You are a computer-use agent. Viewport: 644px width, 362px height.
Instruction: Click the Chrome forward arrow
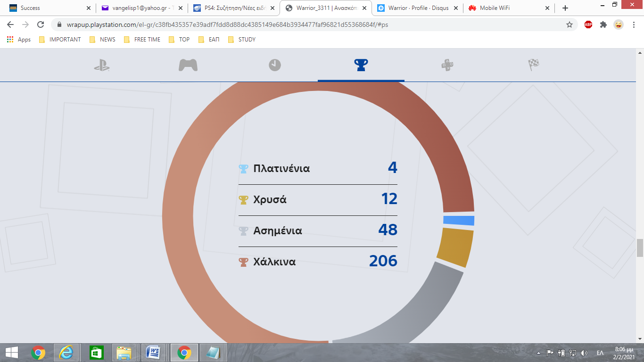(x=25, y=25)
